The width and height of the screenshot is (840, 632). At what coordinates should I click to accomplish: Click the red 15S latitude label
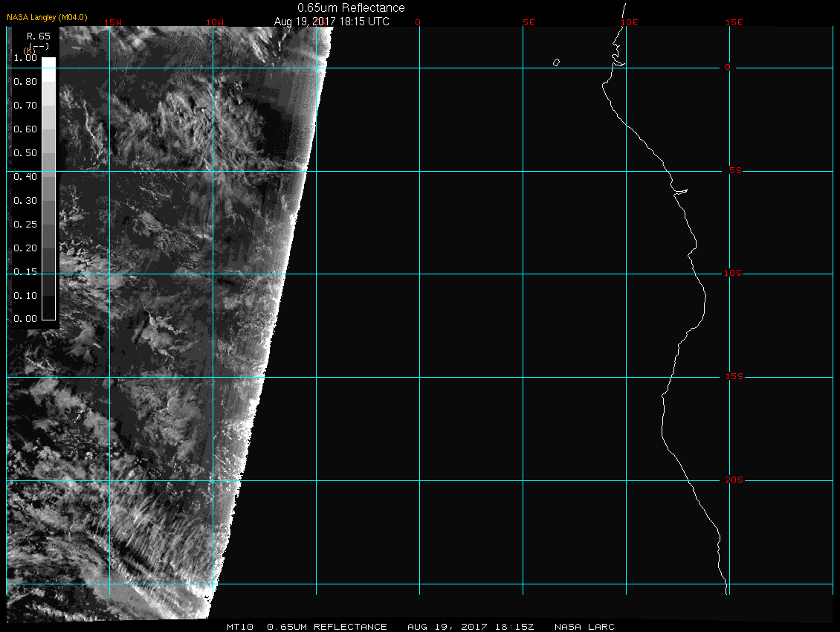click(x=733, y=377)
